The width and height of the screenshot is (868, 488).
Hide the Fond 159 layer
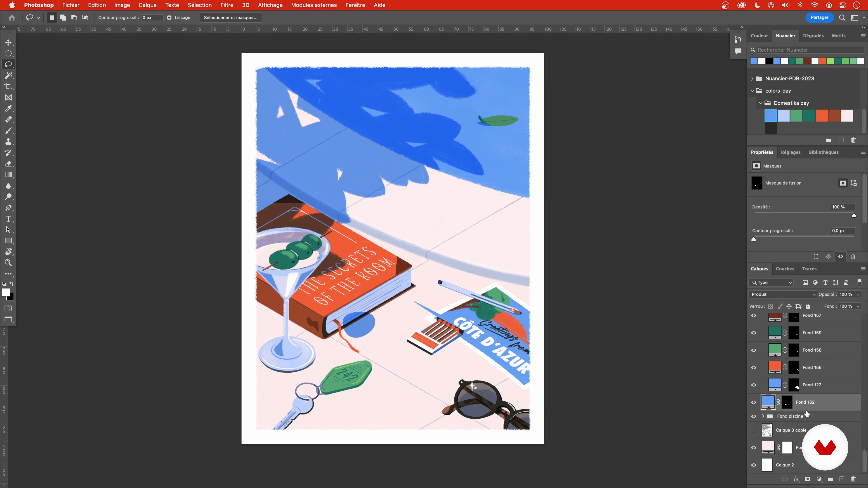[754, 333]
